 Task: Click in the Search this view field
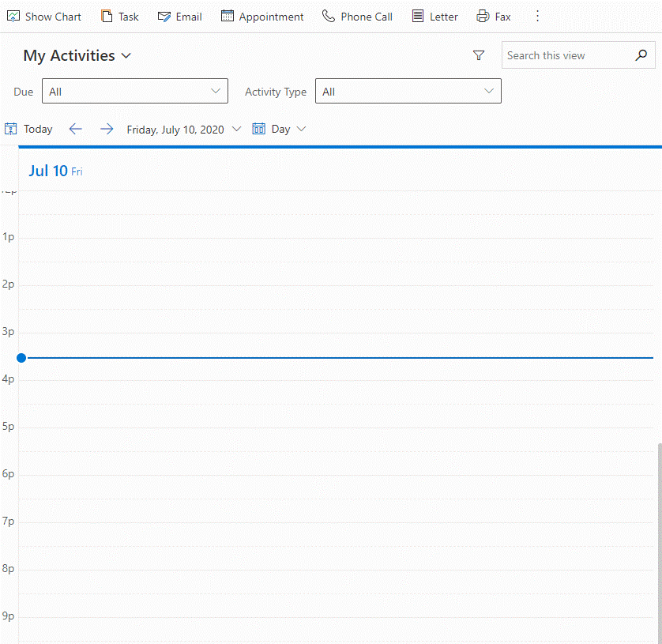(x=566, y=55)
